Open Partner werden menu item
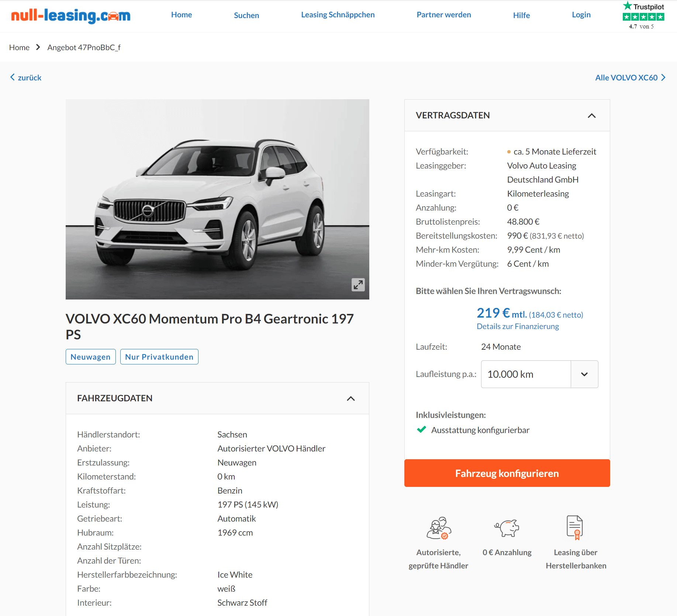677x616 pixels. 444,15
